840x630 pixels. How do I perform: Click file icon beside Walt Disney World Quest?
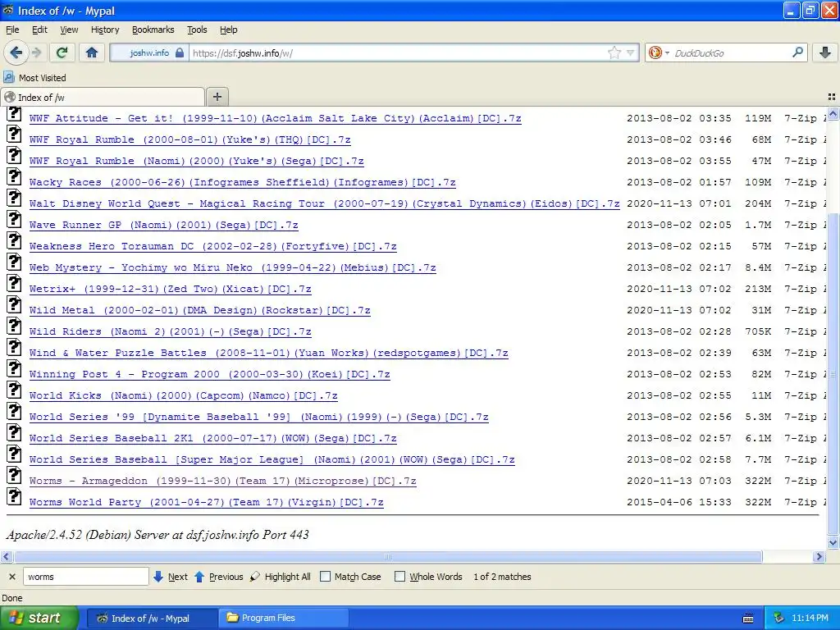(x=14, y=198)
